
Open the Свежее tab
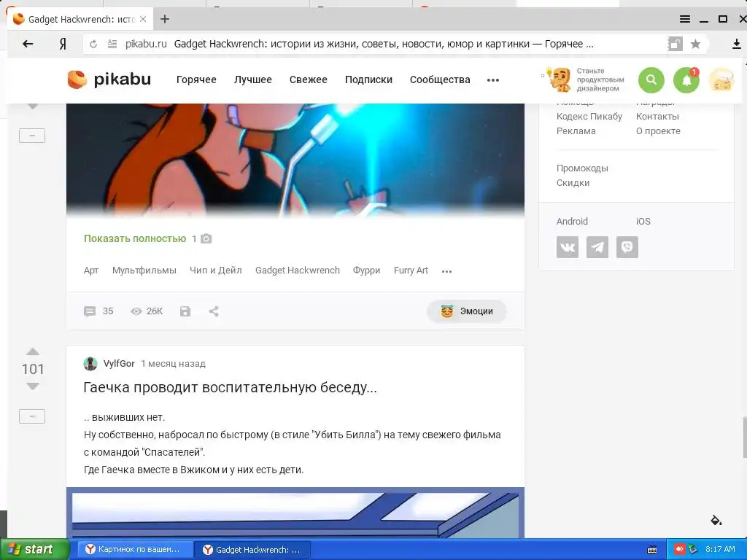point(309,79)
